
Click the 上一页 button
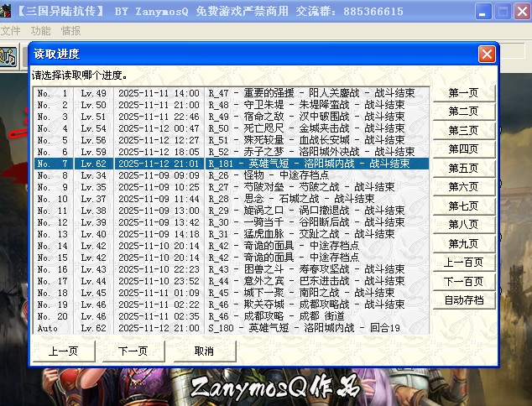(62, 351)
